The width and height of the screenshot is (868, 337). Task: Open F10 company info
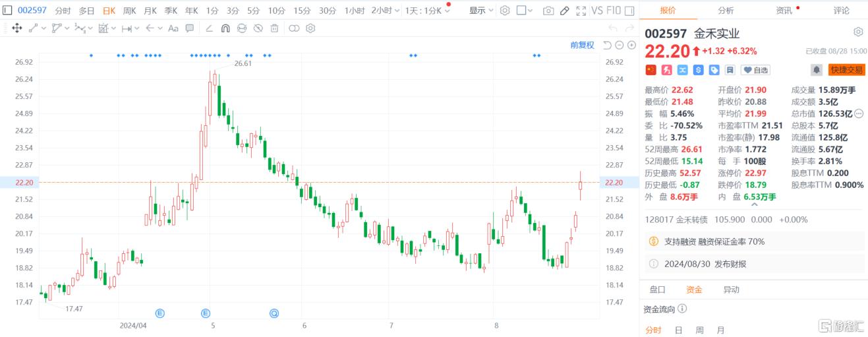tap(614, 11)
